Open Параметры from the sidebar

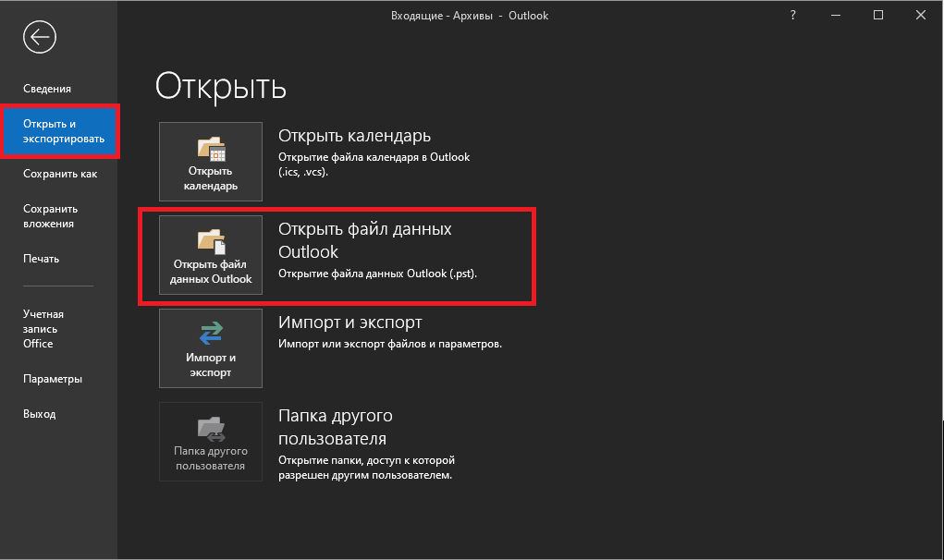tap(53, 379)
